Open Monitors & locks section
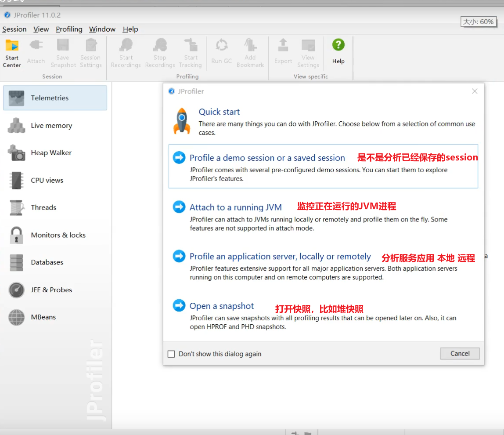Screen dimensions: 504x435 [x=55, y=235]
